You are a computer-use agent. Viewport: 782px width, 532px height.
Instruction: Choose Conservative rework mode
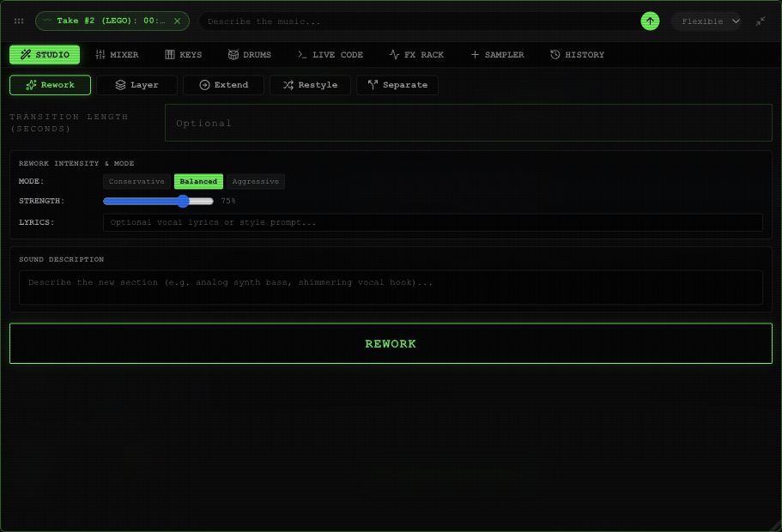136,182
